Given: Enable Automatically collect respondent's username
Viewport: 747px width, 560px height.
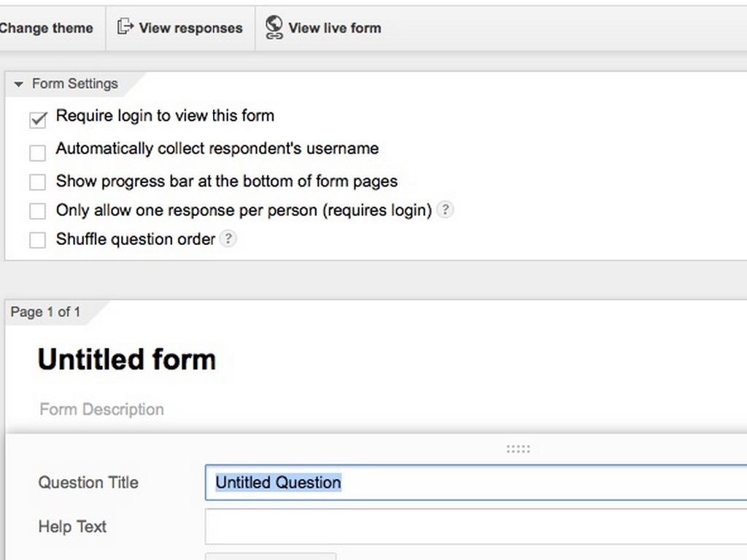Looking at the screenshot, I should pos(37,152).
